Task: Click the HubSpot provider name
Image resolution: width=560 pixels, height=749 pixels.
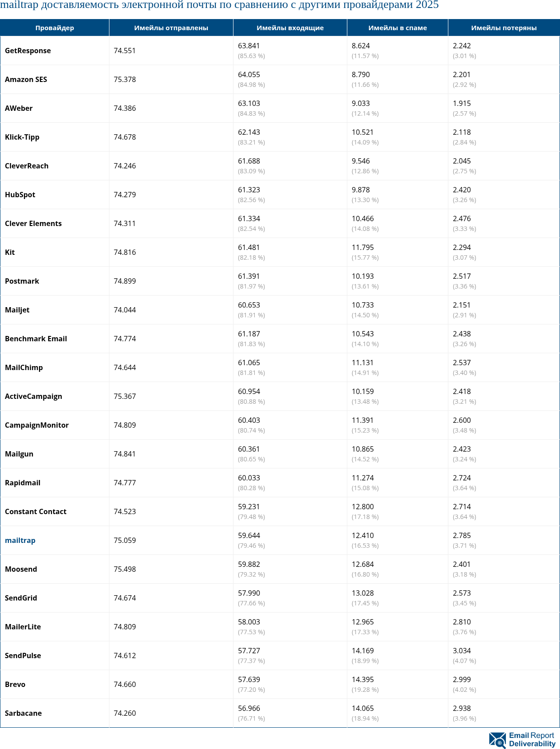Action: [20, 195]
